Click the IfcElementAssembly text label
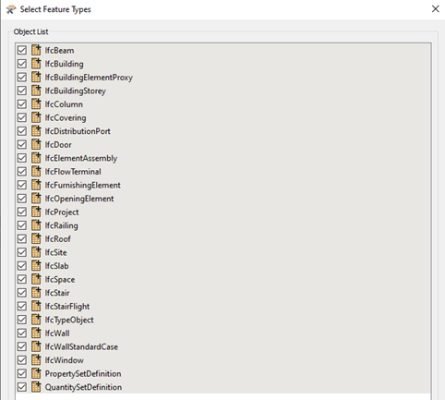 81,158
